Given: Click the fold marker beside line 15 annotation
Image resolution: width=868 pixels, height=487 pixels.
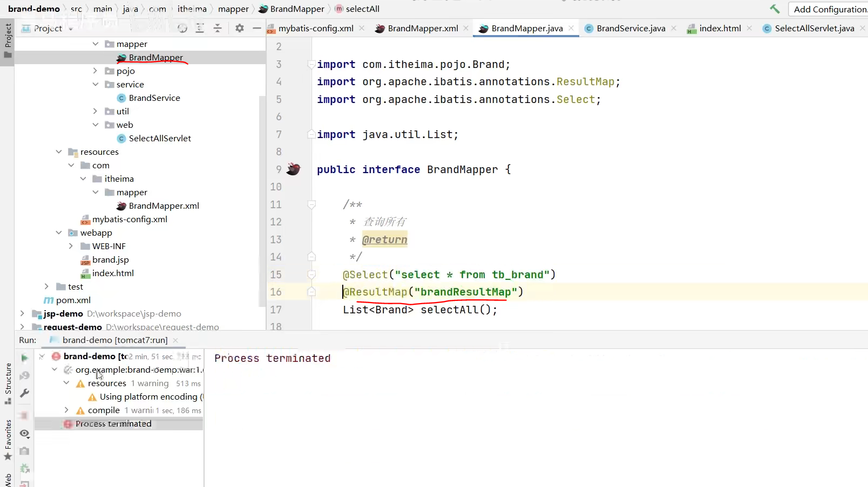Looking at the screenshot, I should (311, 275).
